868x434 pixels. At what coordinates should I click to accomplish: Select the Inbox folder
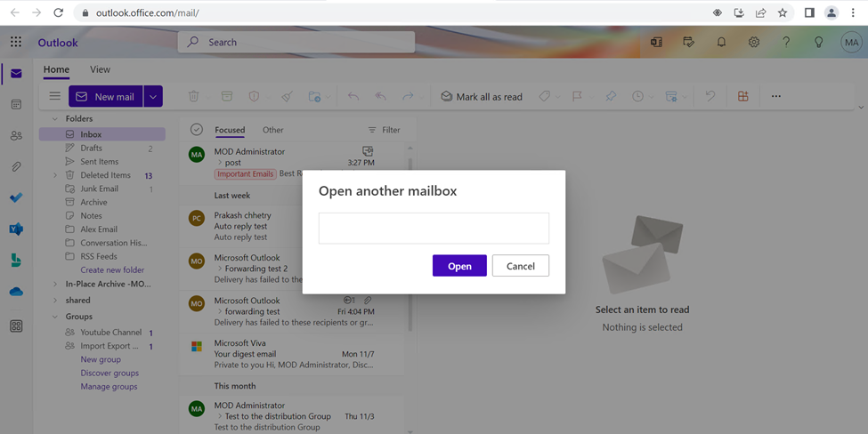click(x=101, y=134)
